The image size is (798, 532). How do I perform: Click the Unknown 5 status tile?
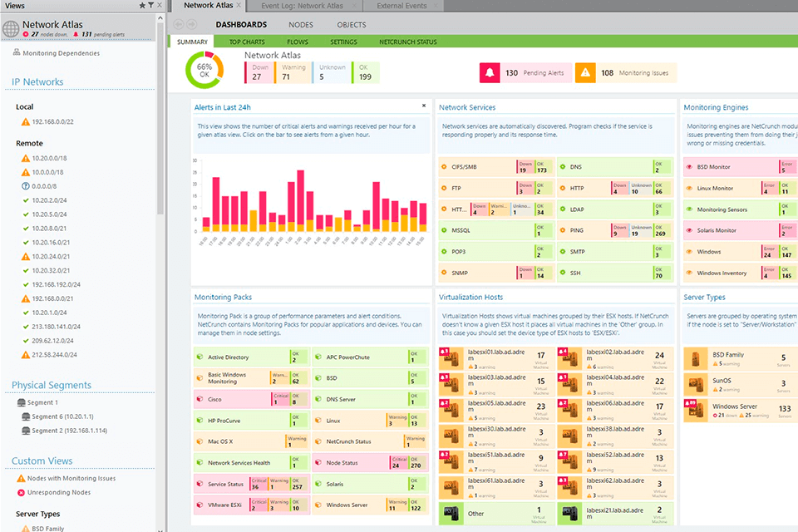[x=332, y=72]
